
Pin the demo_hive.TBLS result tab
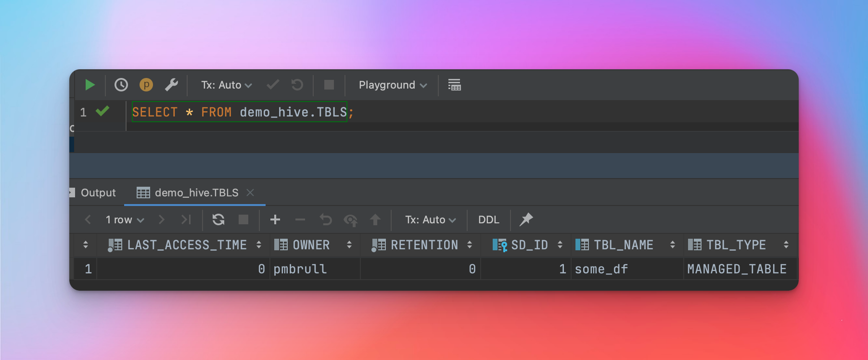click(x=526, y=219)
